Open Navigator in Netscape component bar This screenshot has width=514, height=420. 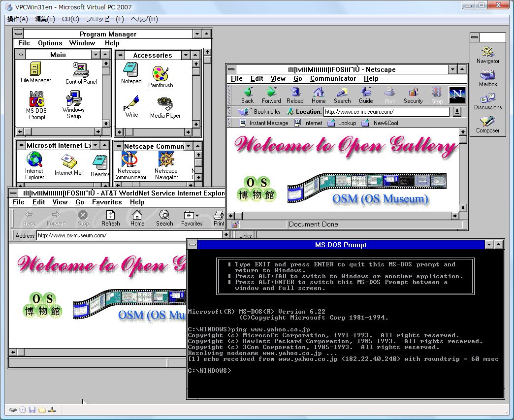point(488,55)
